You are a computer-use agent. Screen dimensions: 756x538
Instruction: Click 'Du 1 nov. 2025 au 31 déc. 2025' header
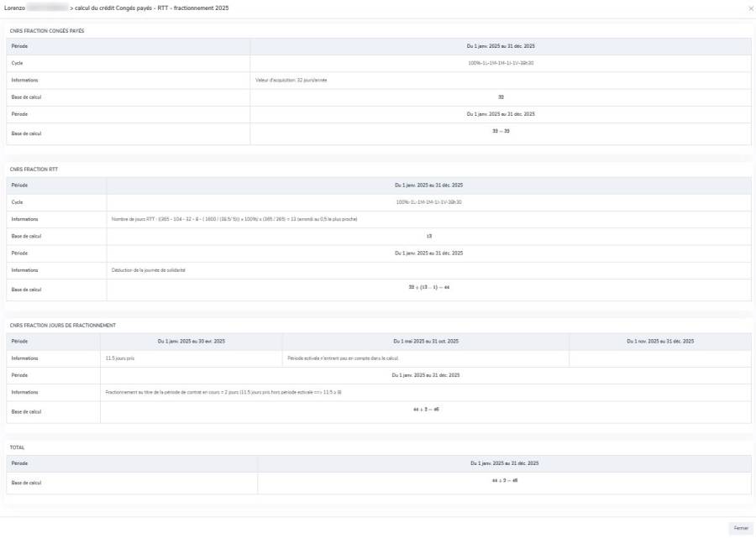click(x=659, y=341)
